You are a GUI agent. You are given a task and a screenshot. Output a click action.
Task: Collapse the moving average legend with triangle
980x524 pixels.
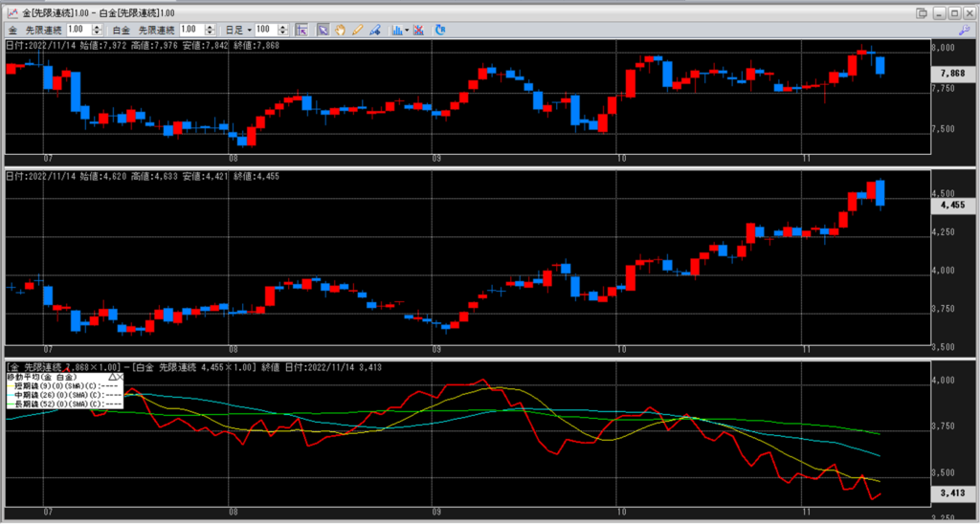(x=113, y=378)
